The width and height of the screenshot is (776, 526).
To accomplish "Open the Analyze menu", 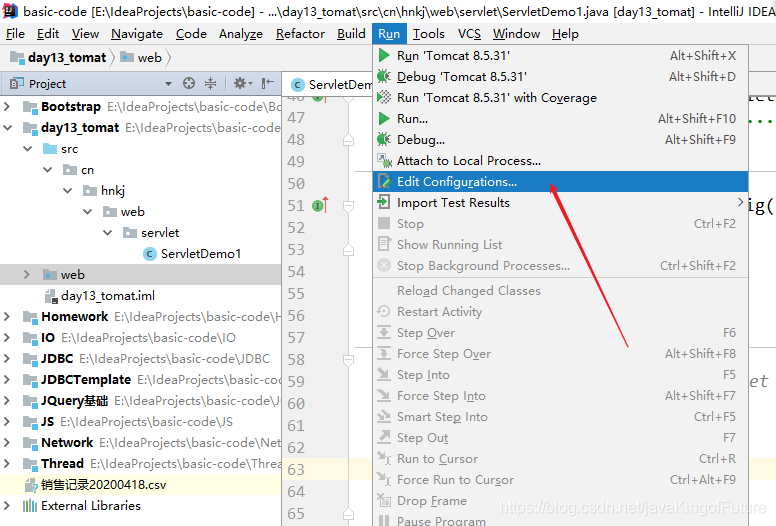I will click(241, 34).
